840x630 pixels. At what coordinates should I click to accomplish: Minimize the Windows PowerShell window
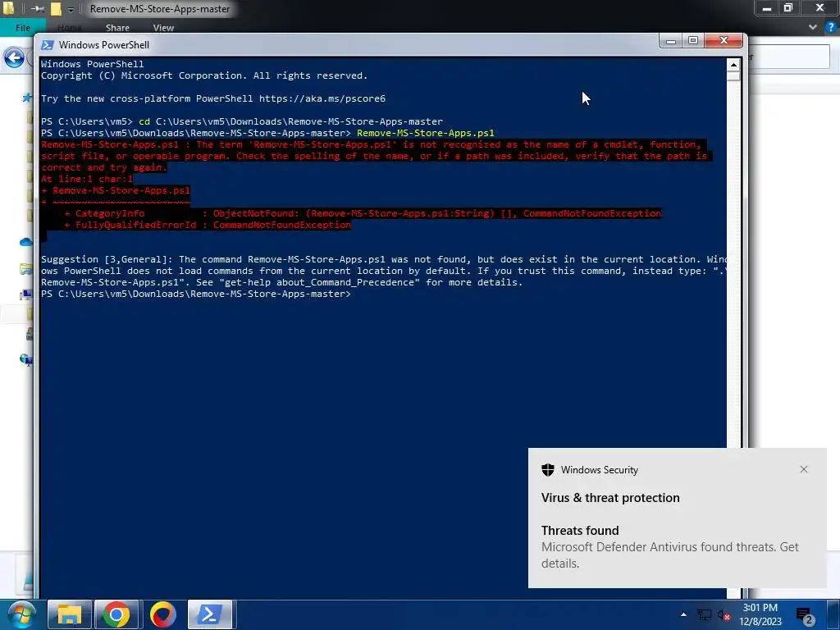point(671,41)
